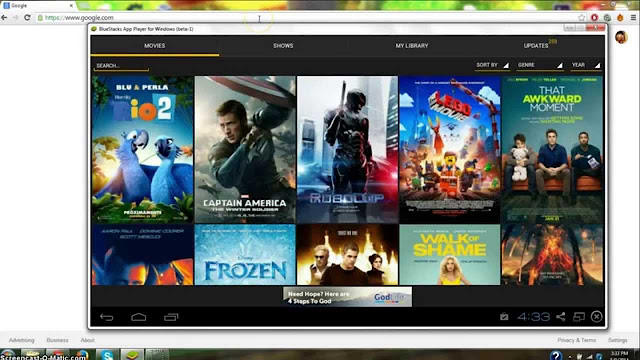640x360 pixels.
Task: Click the GodLife banner ad
Action: click(347, 297)
